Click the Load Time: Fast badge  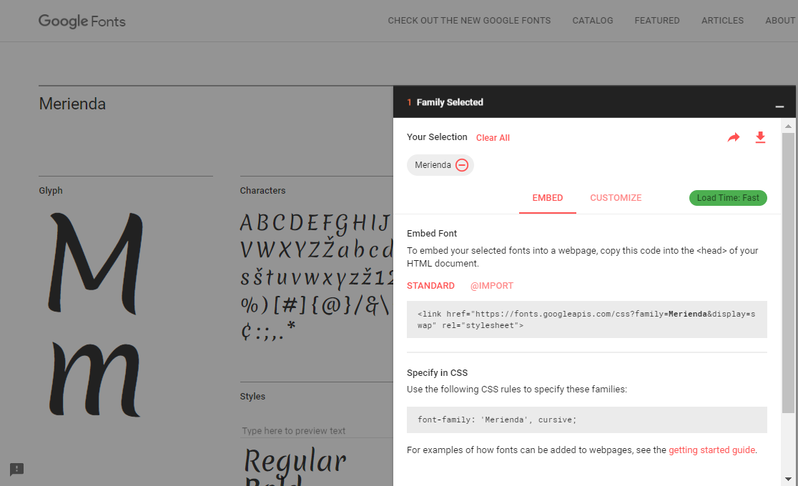pyautogui.click(x=728, y=198)
